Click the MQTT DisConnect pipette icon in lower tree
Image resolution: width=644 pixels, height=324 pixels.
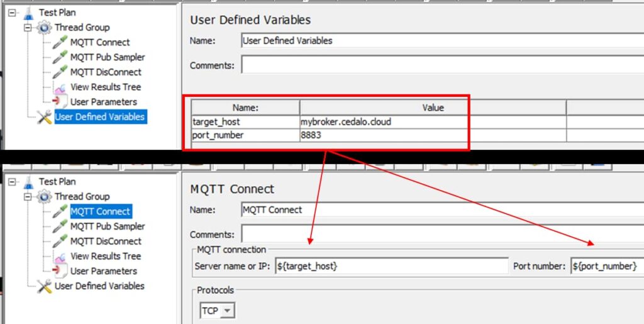60,241
